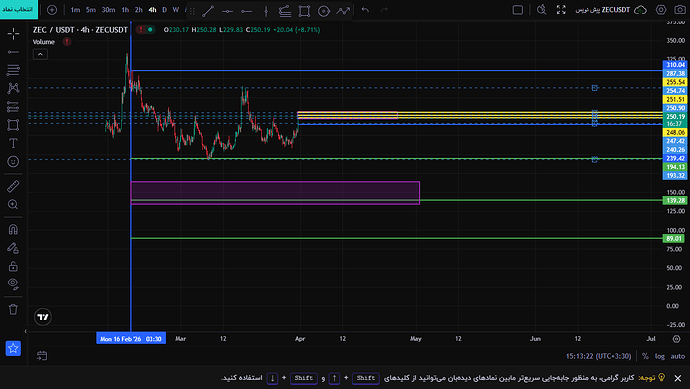This screenshot has height=389, width=690.
Task: Select the circle tool in floating toolbar
Action: click(324, 11)
